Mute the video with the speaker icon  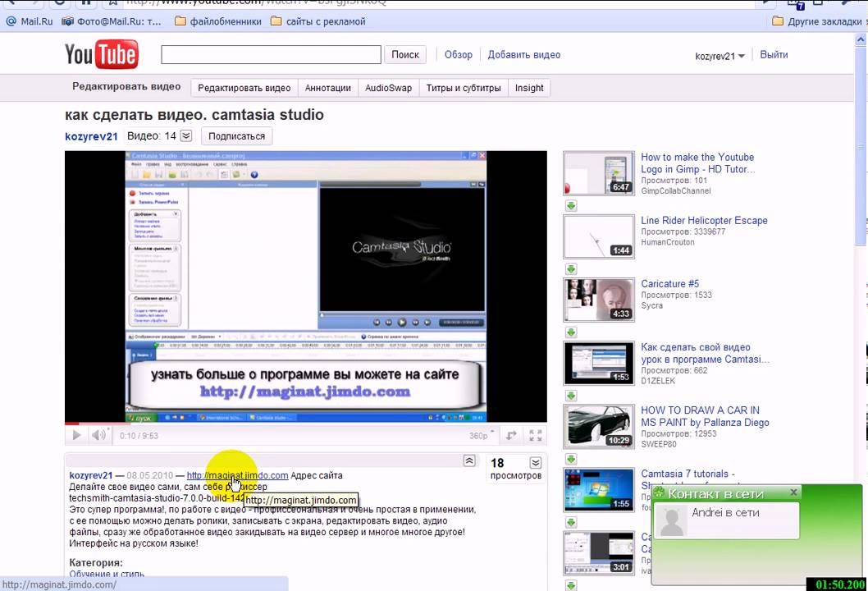click(98, 436)
